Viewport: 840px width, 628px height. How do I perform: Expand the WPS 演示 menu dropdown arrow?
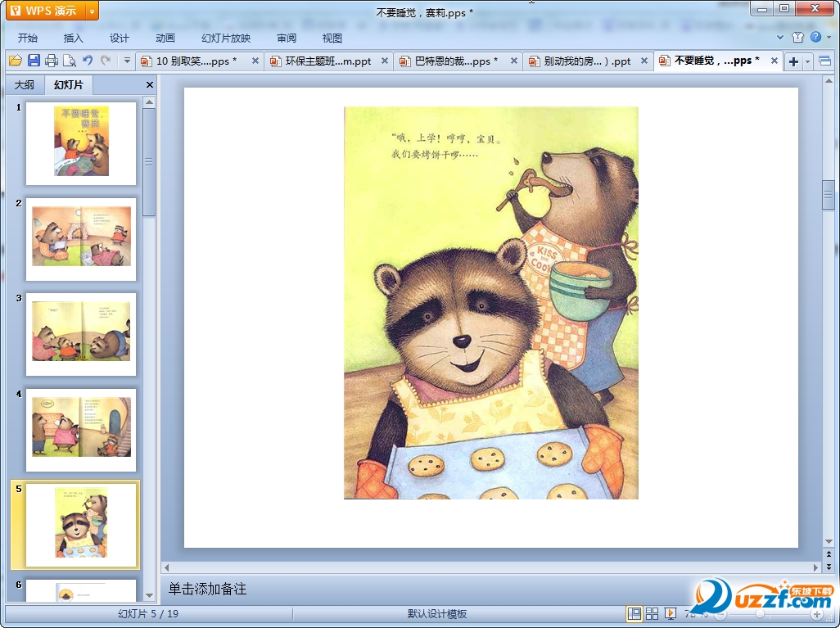[93, 11]
